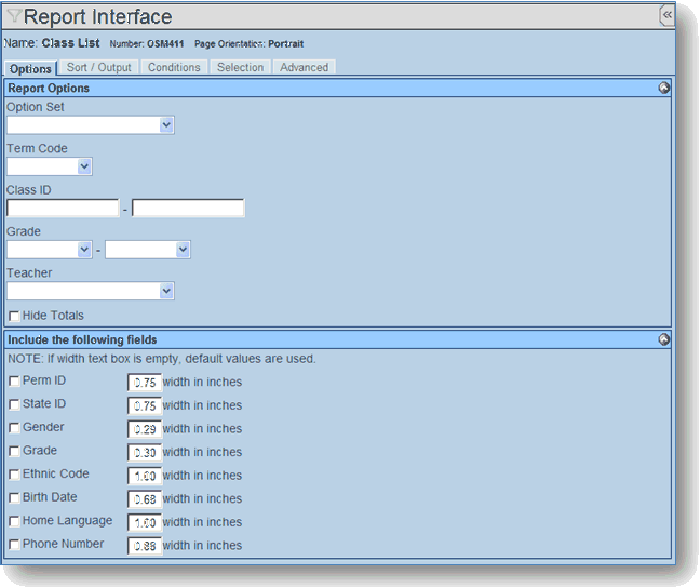Click the Home Language width box
Viewport: 700px width, 587px height.
coord(145,522)
